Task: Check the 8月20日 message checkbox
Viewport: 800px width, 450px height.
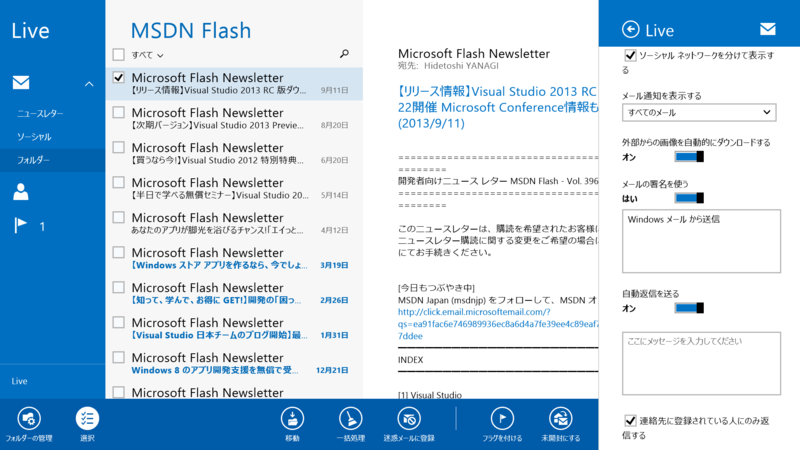Action: coord(118,112)
